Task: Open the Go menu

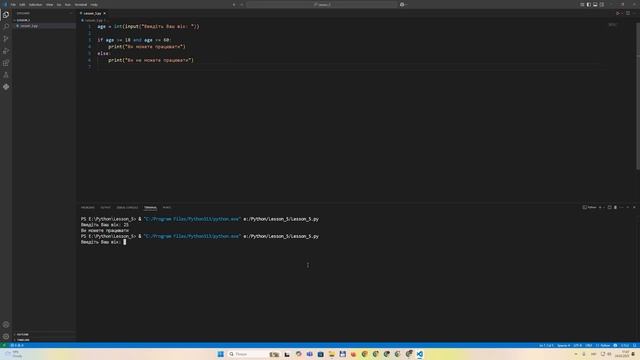Action: pyautogui.click(x=59, y=4)
